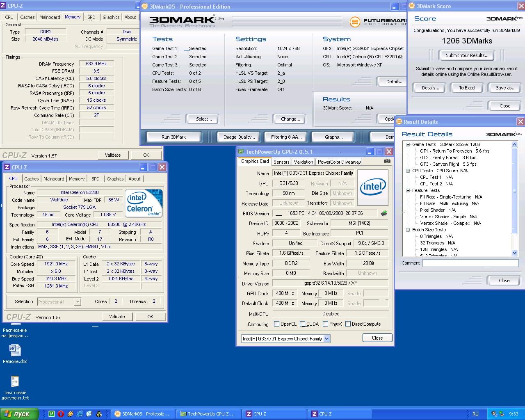Click the Intel Celeron logo in CPU-Z
This screenshot has height=420, width=525.
click(144, 203)
